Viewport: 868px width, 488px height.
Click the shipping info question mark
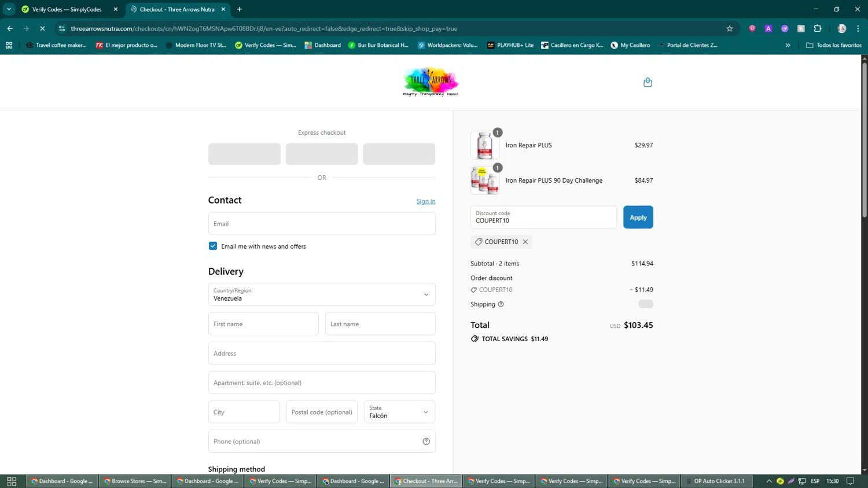[x=501, y=304]
